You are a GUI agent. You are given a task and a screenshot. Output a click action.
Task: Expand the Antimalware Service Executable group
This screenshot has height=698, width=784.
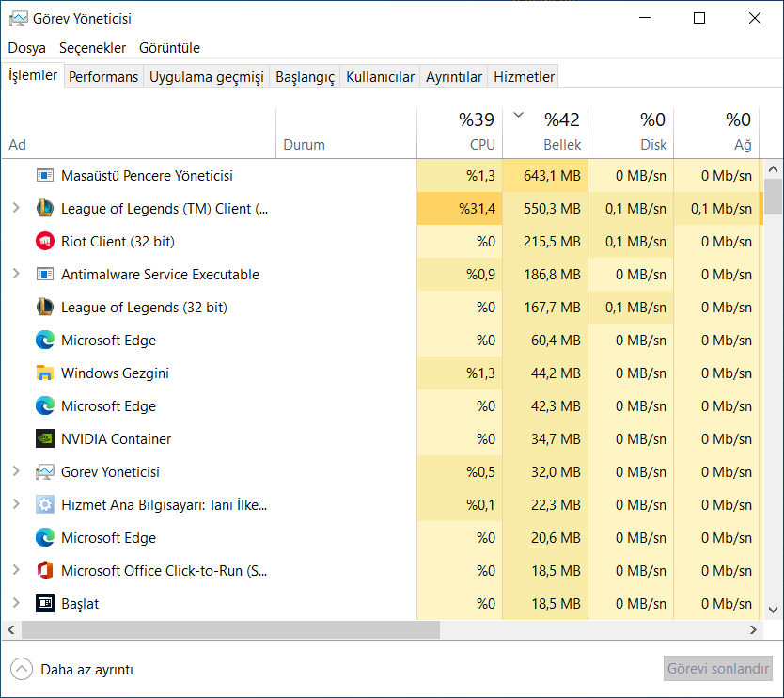pyautogui.click(x=16, y=274)
